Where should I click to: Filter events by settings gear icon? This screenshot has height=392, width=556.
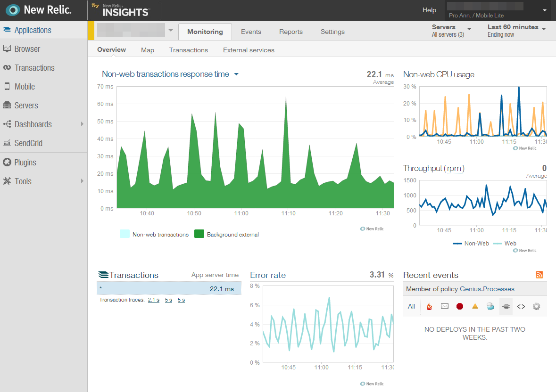[537, 306]
